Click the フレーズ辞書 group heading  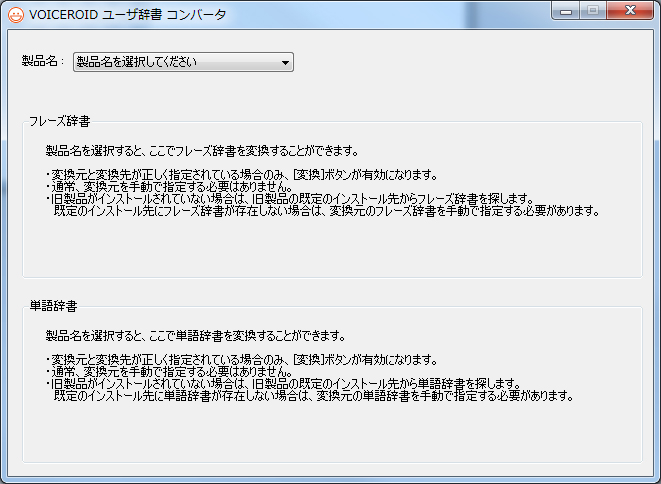[59, 121]
